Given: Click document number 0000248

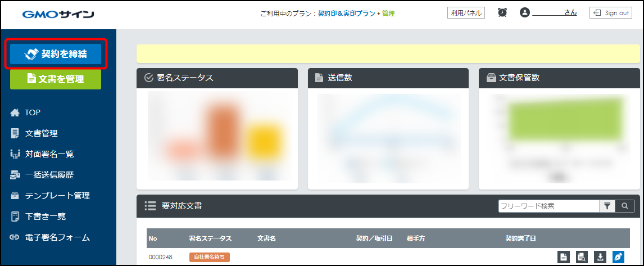Looking at the screenshot, I should (x=161, y=258).
